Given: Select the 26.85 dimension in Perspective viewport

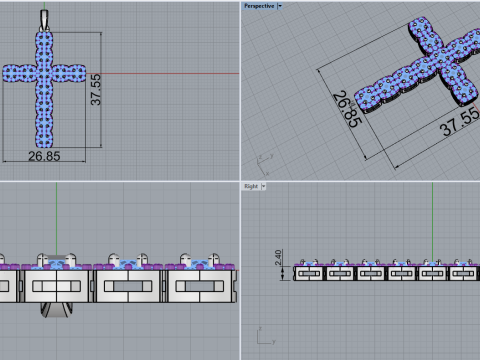Looking at the screenshot, I should tap(347, 109).
